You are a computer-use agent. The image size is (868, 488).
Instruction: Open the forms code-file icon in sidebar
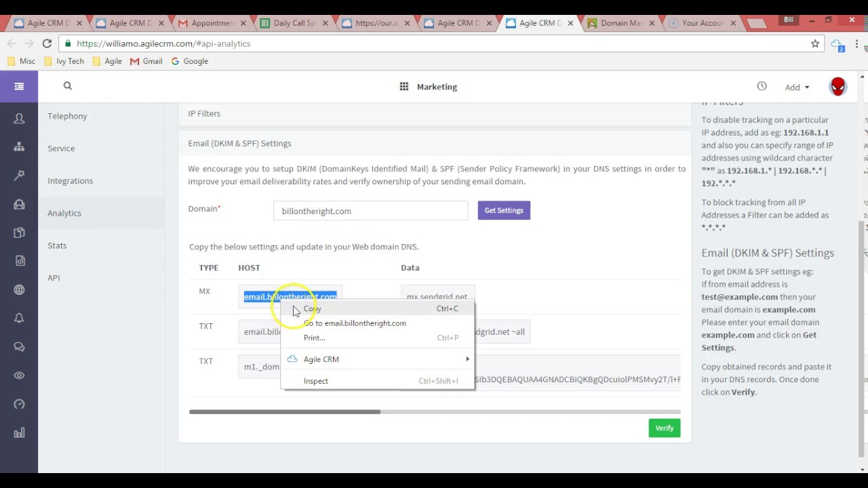tap(19, 261)
